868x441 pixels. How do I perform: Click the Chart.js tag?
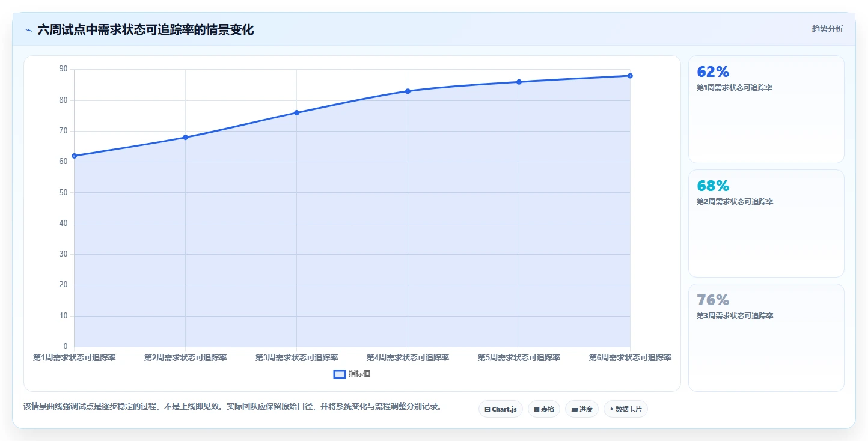point(501,409)
